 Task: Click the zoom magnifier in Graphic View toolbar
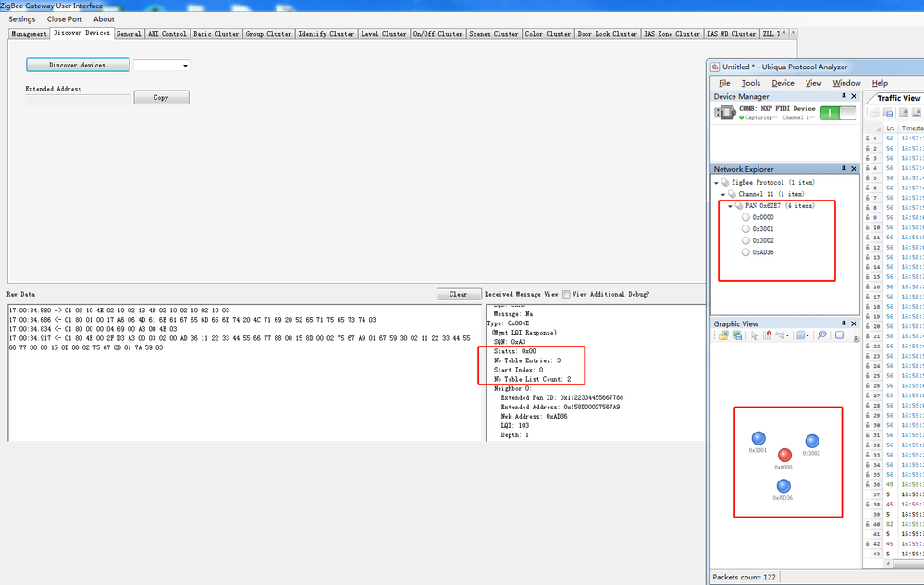coord(822,335)
